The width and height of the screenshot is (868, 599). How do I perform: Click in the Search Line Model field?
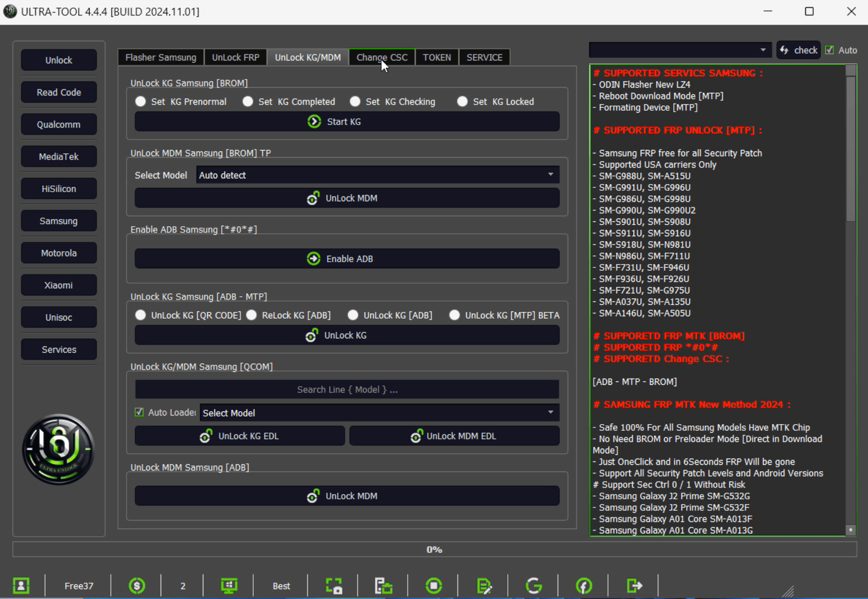347,389
